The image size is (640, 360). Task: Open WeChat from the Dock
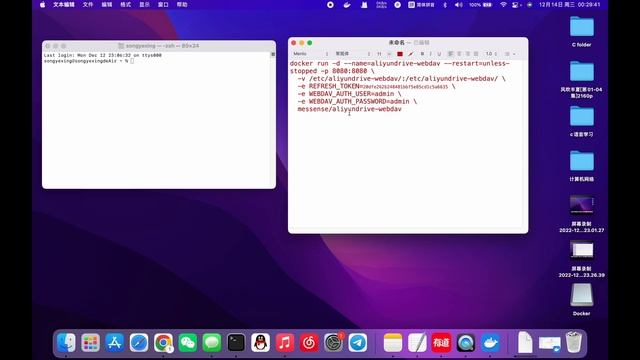point(188,342)
